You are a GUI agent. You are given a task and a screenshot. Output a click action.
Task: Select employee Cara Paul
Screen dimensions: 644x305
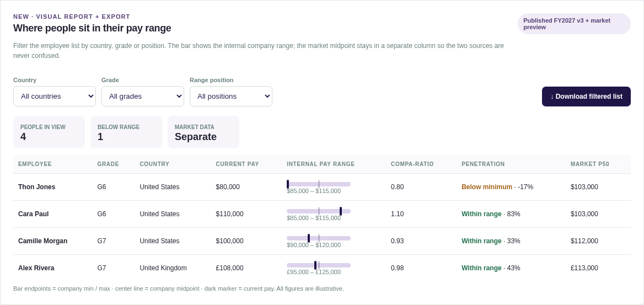[33, 214]
